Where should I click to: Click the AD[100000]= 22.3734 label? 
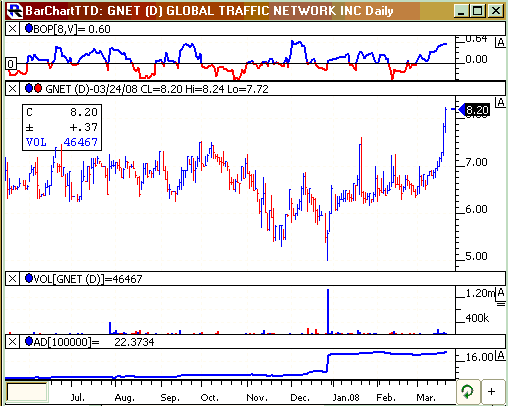94,342
